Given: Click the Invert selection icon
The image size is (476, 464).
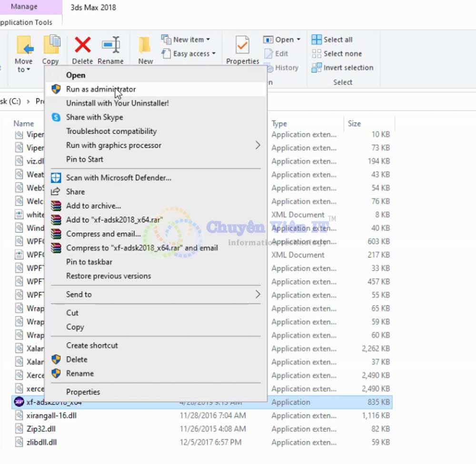Looking at the screenshot, I should point(317,68).
